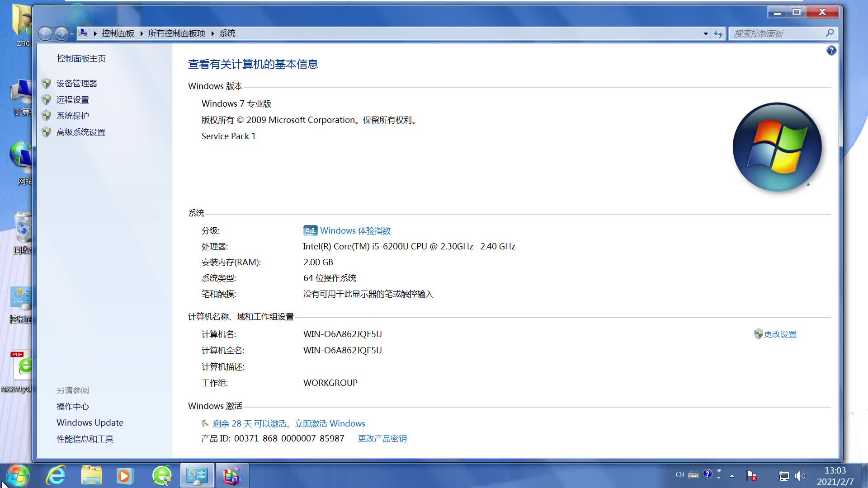Click the product ID 00371-868-0000007-85987

coord(289,439)
